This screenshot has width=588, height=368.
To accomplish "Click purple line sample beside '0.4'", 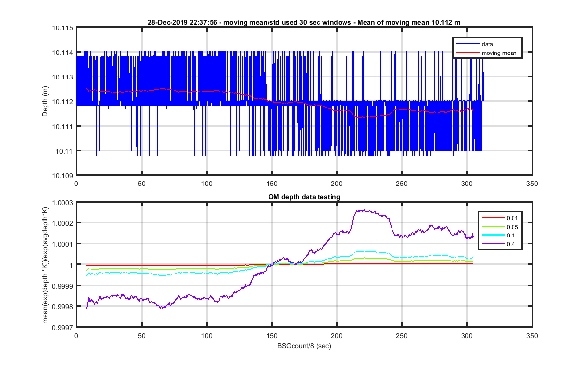I will pos(492,244).
